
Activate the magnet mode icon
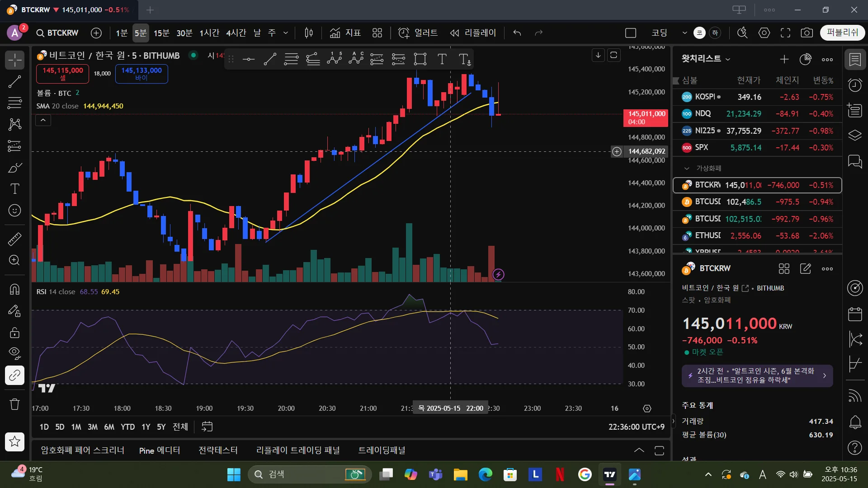(x=14, y=289)
